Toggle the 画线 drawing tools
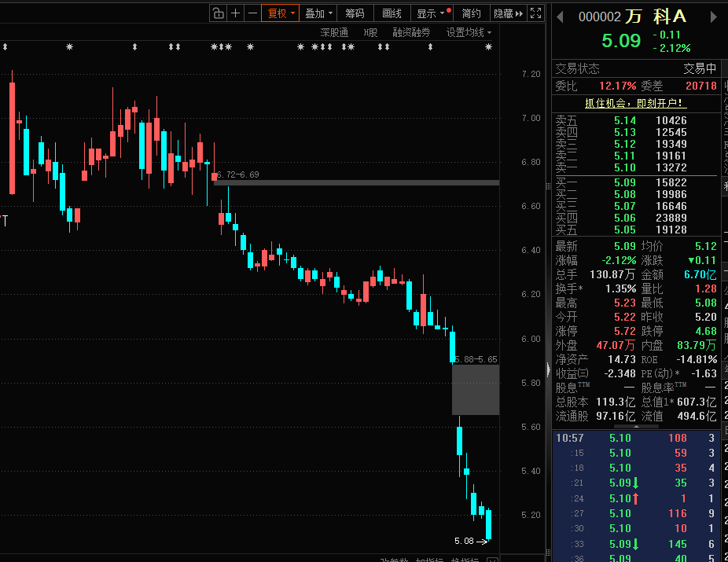This screenshot has height=562, width=728. (x=392, y=13)
